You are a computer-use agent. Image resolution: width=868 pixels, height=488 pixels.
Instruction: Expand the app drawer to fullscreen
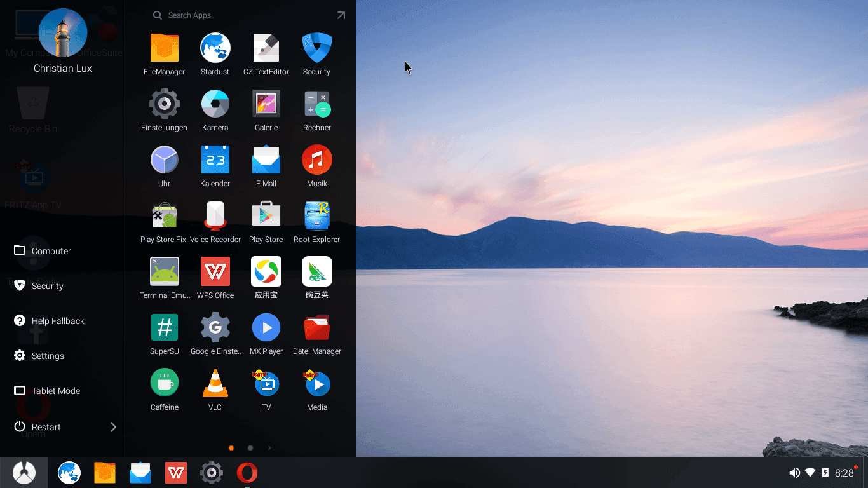[341, 15]
